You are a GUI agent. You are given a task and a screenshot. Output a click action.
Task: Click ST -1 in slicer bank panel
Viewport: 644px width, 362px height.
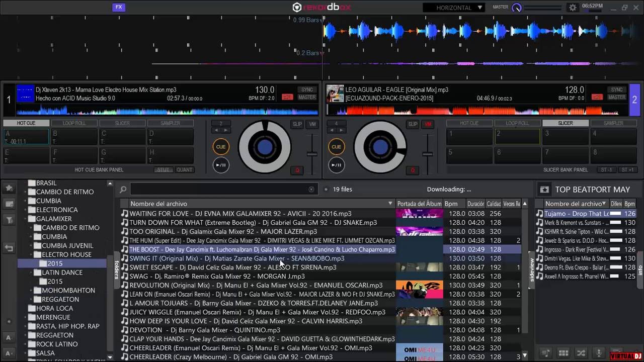607,170
